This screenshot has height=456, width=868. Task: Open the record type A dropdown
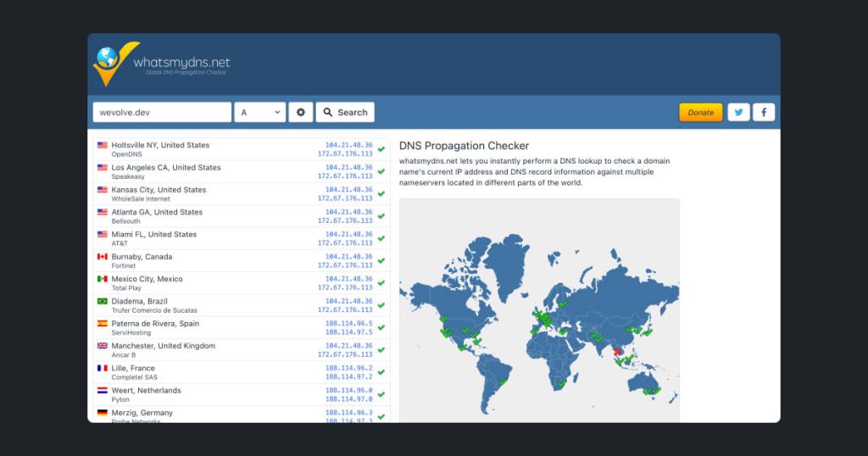tap(260, 113)
